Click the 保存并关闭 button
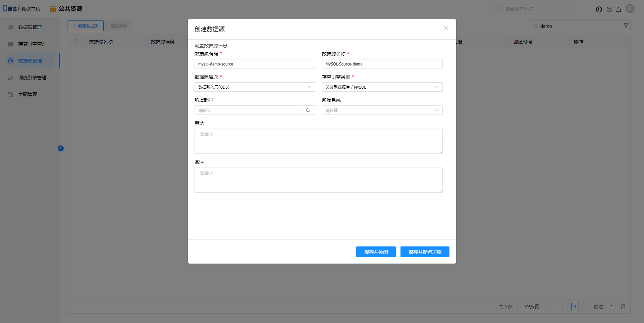Screen dimensions: 644x323 click(x=376, y=252)
